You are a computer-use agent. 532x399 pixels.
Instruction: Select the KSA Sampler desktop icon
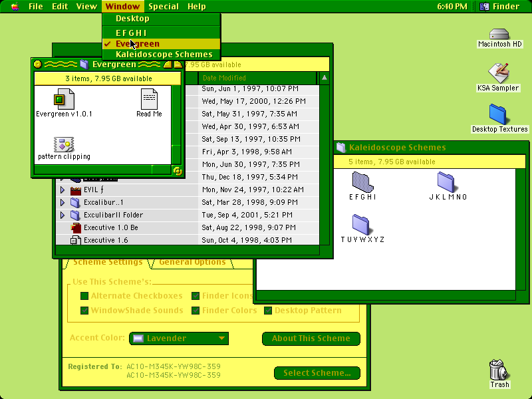(x=498, y=72)
